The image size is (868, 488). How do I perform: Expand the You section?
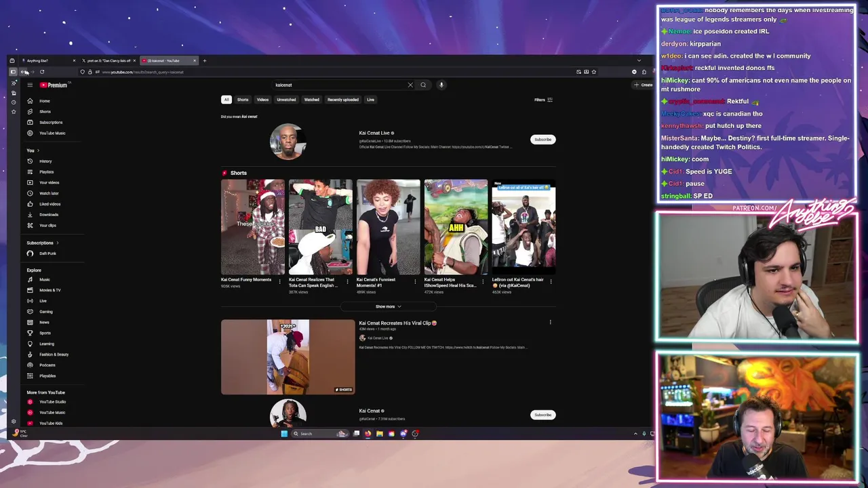pos(33,150)
